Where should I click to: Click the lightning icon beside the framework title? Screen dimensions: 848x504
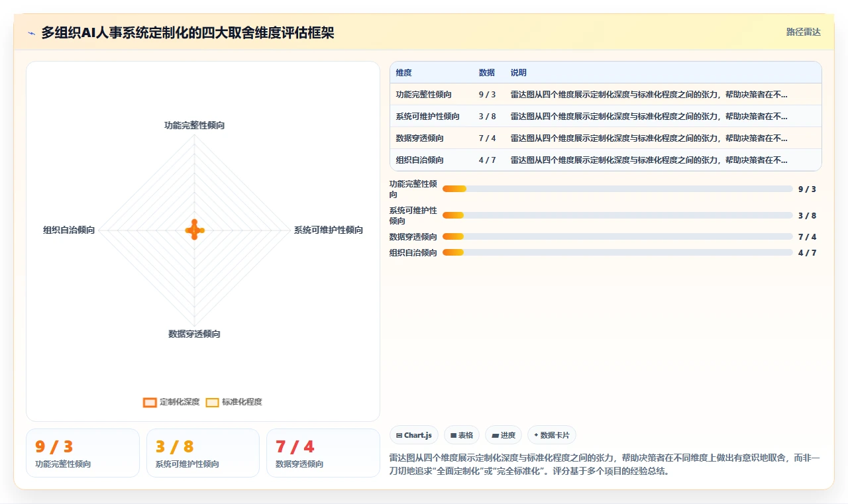coord(31,33)
